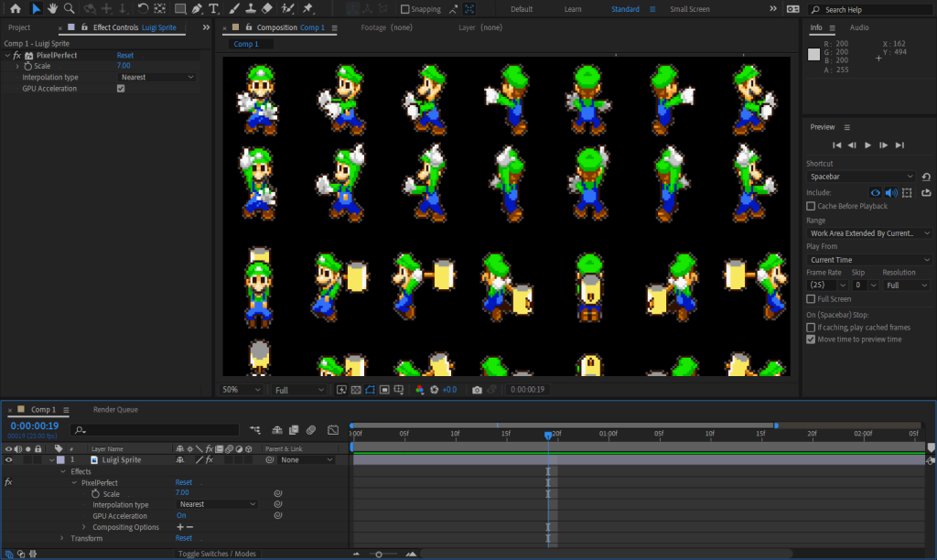The height and width of the screenshot is (560, 937).
Task: Click the timeline zoom slider at the bottom
Action: pyautogui.click(x=380, y=554)
